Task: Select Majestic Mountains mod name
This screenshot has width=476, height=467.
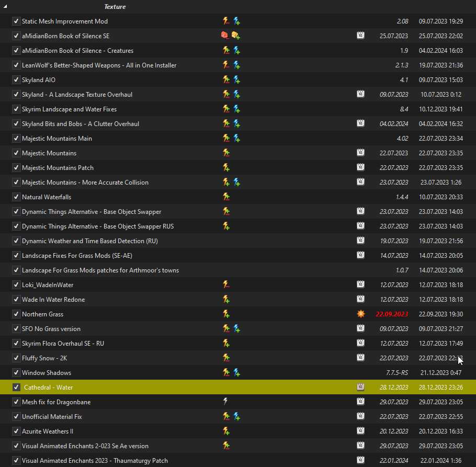Action: (49, 153)
